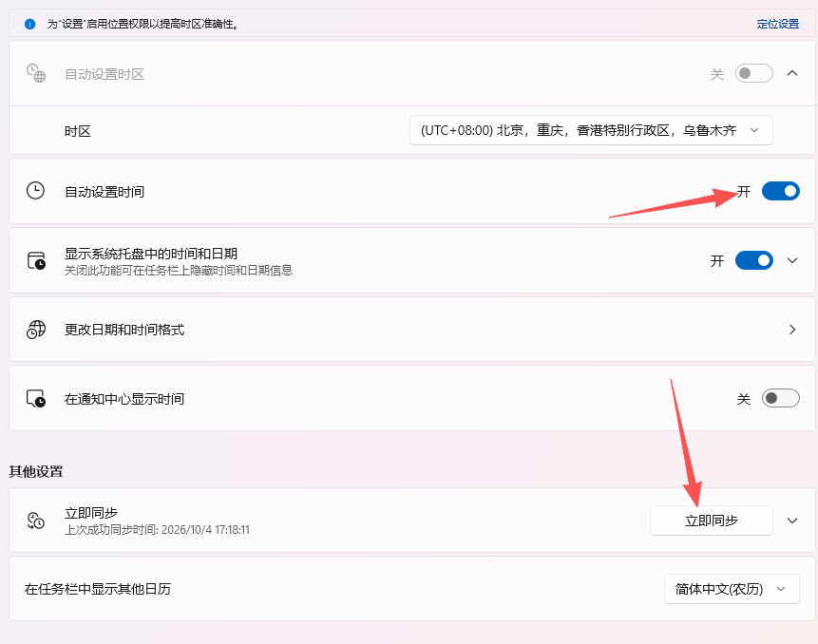Click the 其他设置 heading
The image size is (818, 644).
click(36, 471)
